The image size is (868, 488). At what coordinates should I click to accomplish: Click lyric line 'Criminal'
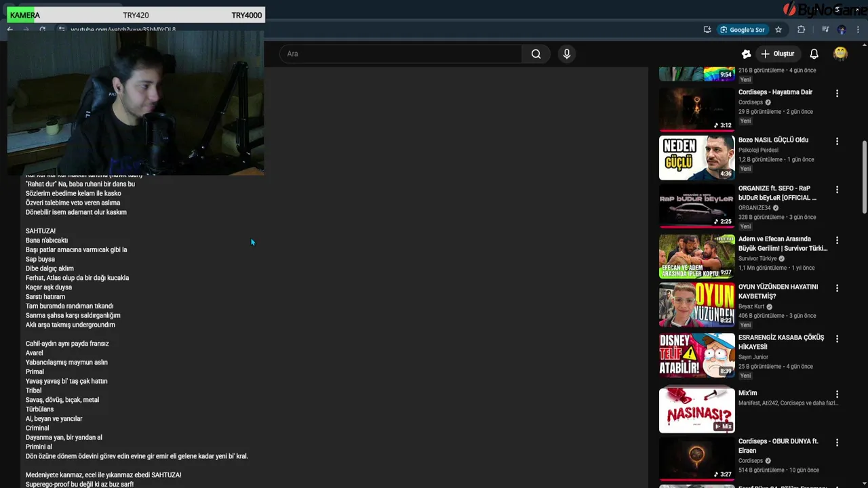[x=37, y=428]
